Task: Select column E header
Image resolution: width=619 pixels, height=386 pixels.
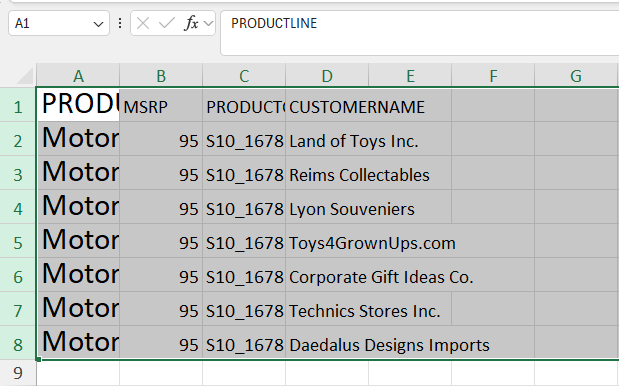Action: (410, 76)
